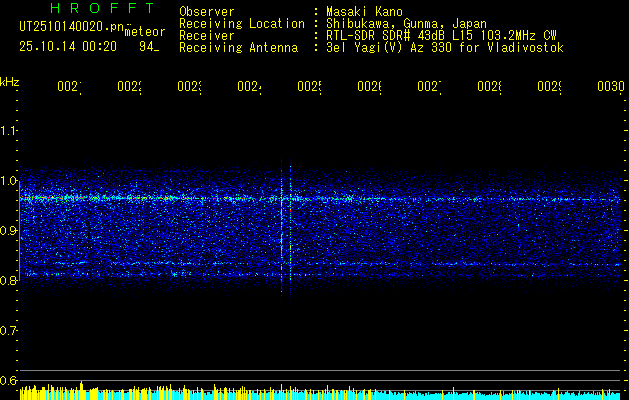Viewport: 629px width, 400px height.
Task: Click the 0.8 kHz axis tick label
Action: click(x=8, y=280)
